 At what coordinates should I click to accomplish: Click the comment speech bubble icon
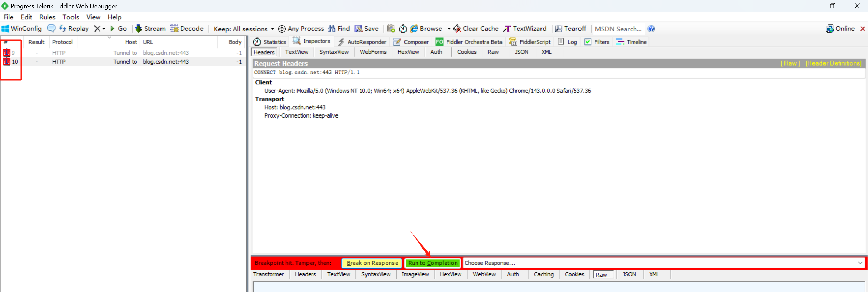[51, 29]
